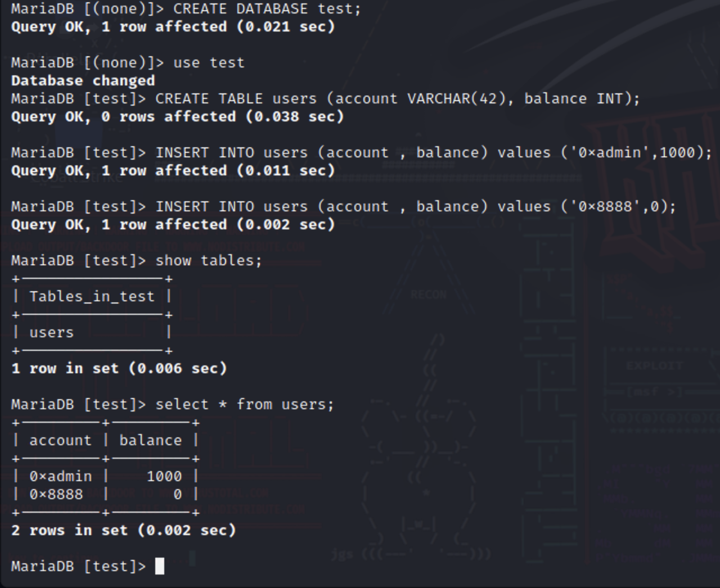
Task: Click the final 'MariaDB [test]>' prompt text
Action: click(78, 566)
